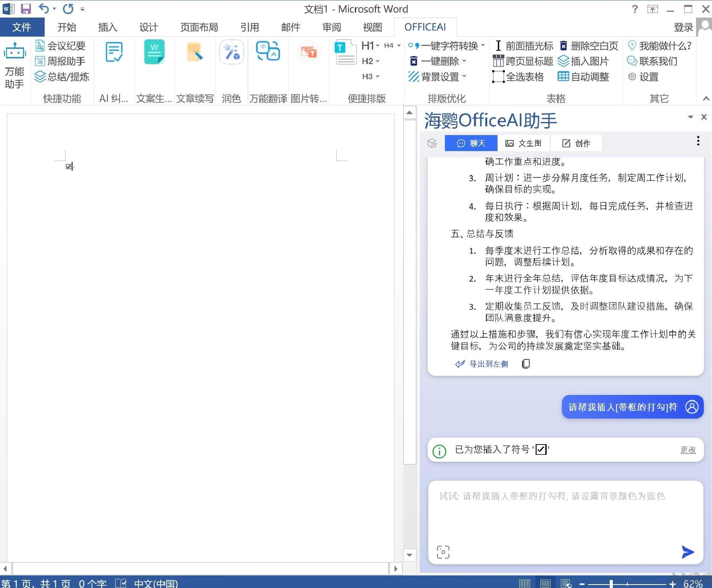The height and width of the screenshot is (588, 712).
Task: Open the AI 纠错 document check icon
Action: (x=114, y=52)
